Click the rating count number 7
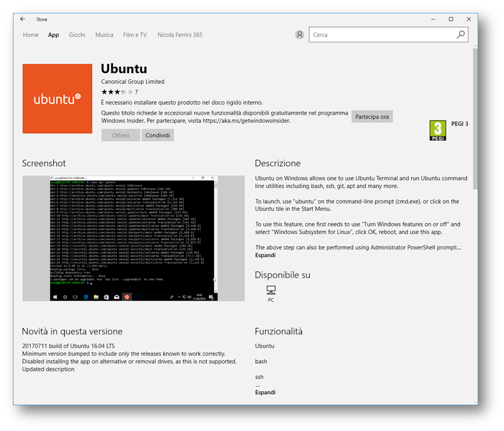This screenshot has width=504, height=431. coord(136,92)
